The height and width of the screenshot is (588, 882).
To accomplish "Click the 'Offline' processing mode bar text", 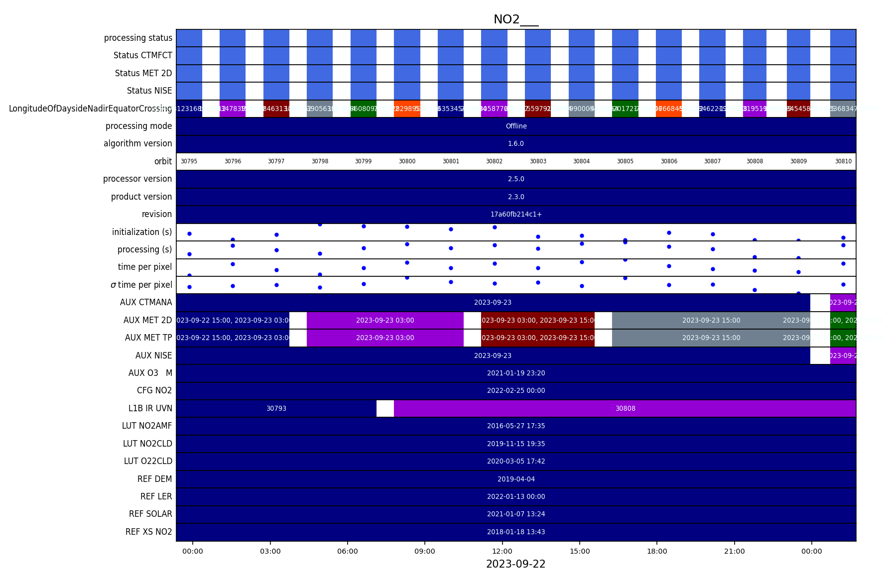I will 516,126.
